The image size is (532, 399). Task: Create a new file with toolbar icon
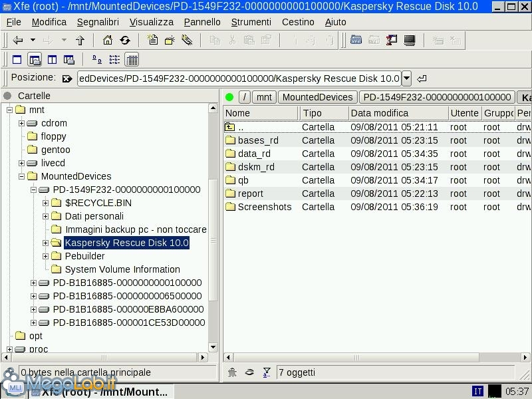153,41
